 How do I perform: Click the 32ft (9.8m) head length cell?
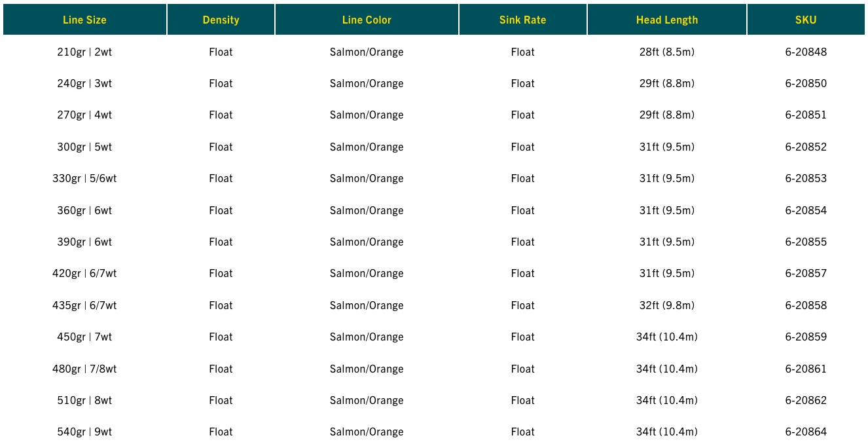(x=666, y=305)
